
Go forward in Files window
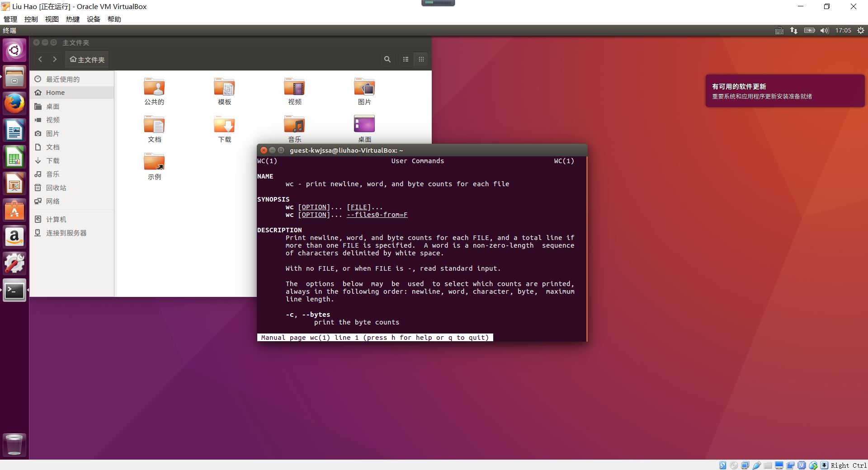pyautogui.click(x=55, y=59)
